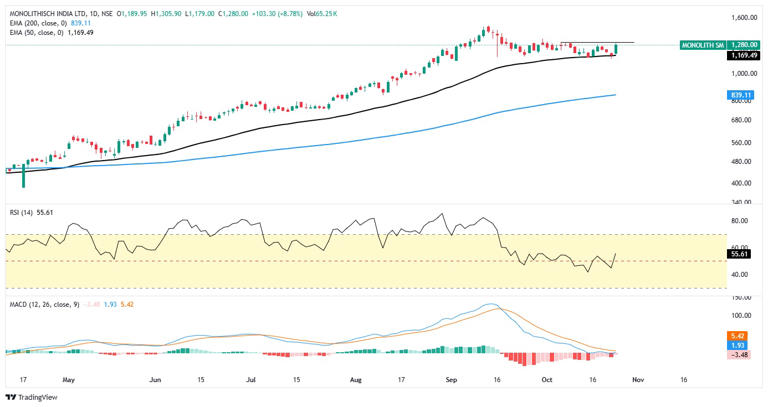768x407 pixels.
Task: Click the blue 839.11 price axis label
Action: [x=740, y=95]
